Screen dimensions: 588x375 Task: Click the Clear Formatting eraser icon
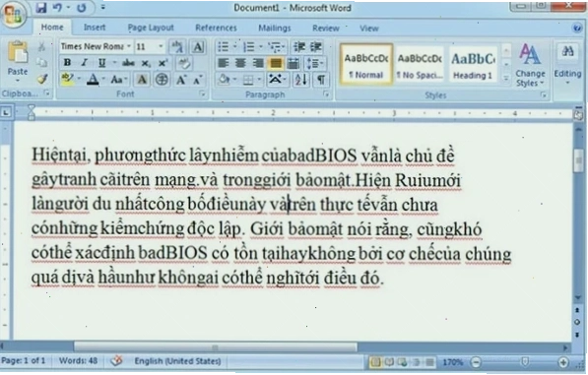(184, 63)
